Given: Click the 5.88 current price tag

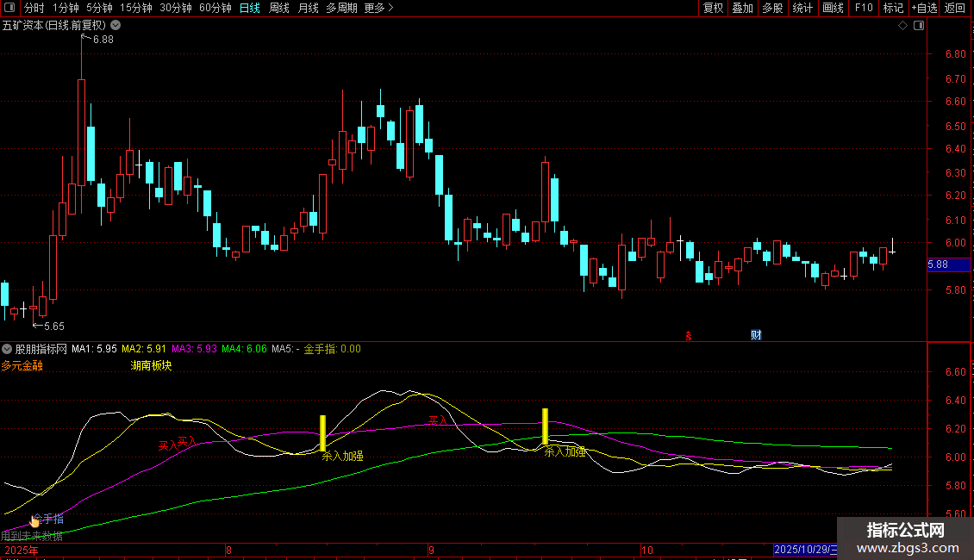Looking at the screenshot, I should (948, 264).
